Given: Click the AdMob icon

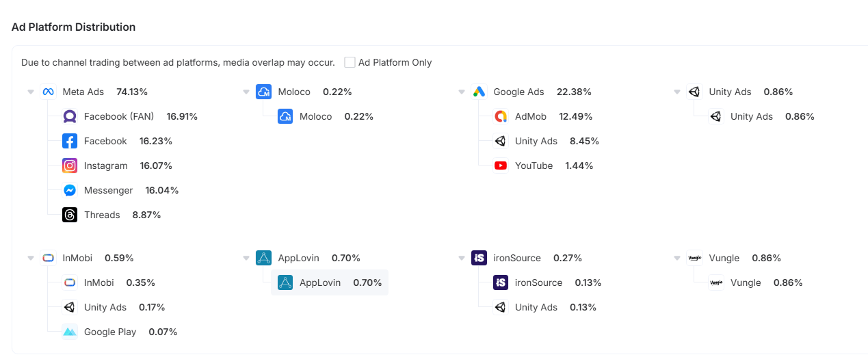Looking at the screenshot, I should pyautogui.click(x=501, y=117).
